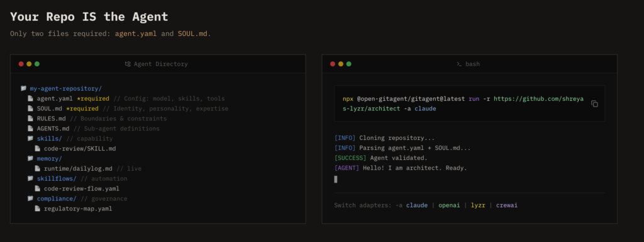644x242 pixels.
Task: Click the file icon beside RULES.md
Action: (30, 118)
